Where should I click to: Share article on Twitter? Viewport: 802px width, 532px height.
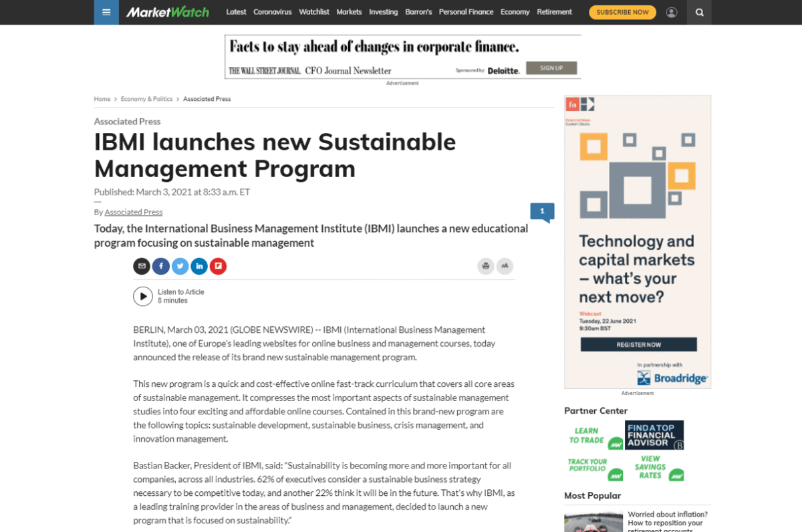coord(180,266)
